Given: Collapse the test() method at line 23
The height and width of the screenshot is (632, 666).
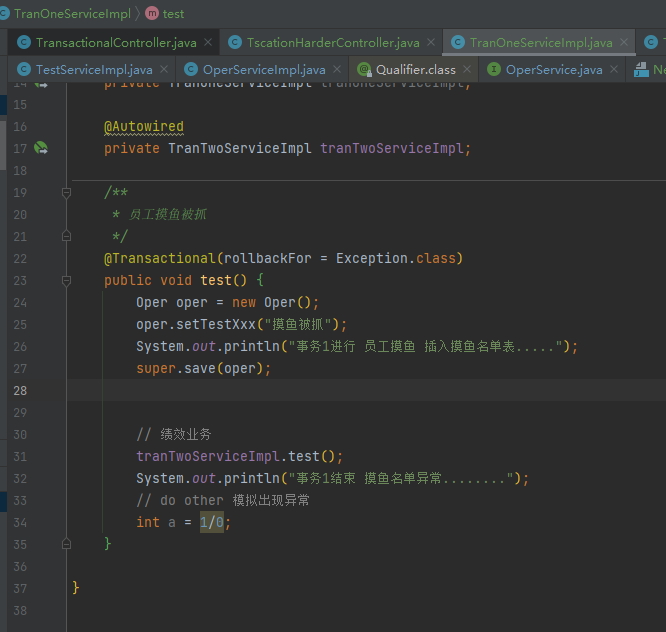Looking at the screenshot, I should pos(66,281).
